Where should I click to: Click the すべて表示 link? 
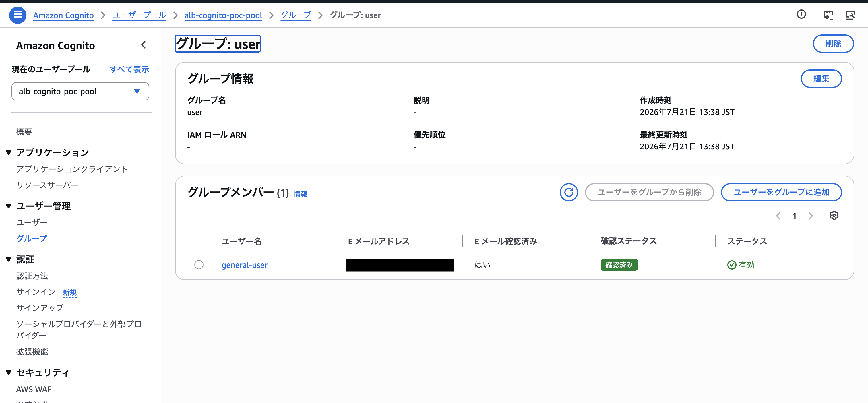(x=129, y=69)
